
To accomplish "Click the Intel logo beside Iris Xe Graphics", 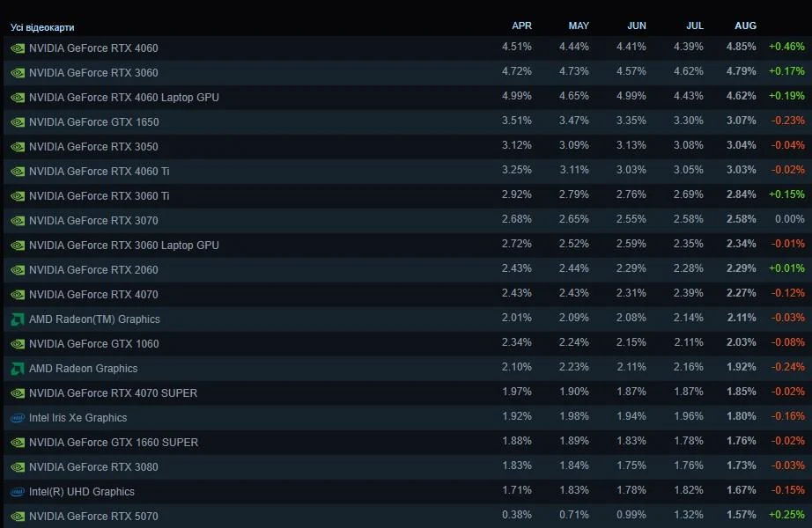I will coord(18,418).
